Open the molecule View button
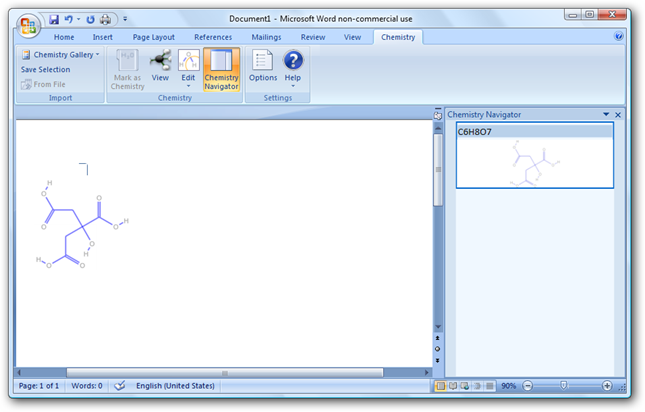Viewport: 645px width, 412px height. click(x=160, y=66)
